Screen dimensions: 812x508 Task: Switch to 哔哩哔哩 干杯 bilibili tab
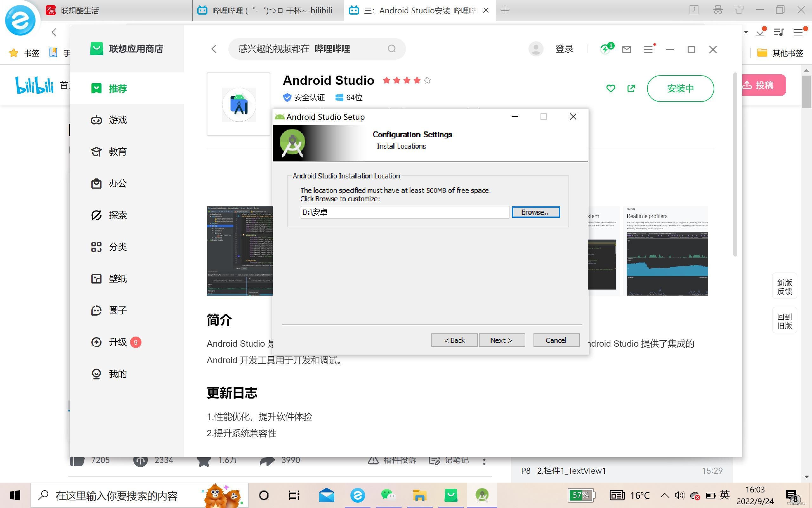[x=268, y=10]
